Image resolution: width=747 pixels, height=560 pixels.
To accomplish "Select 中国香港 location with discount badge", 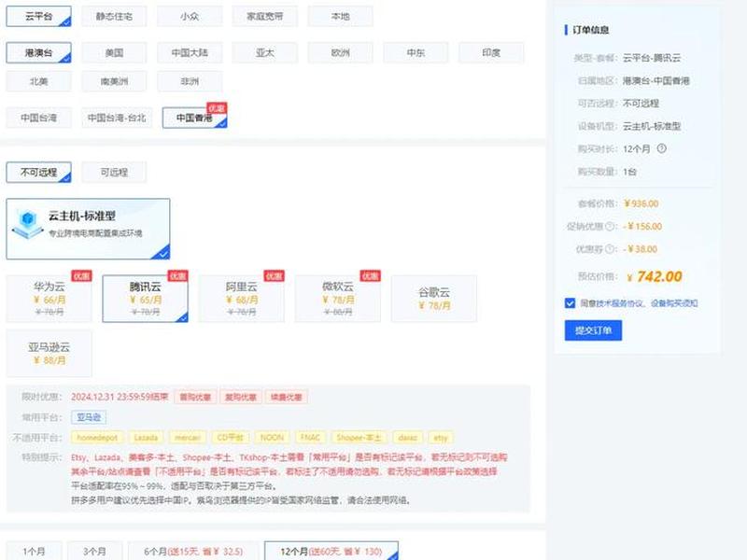I will coord(194,118).
